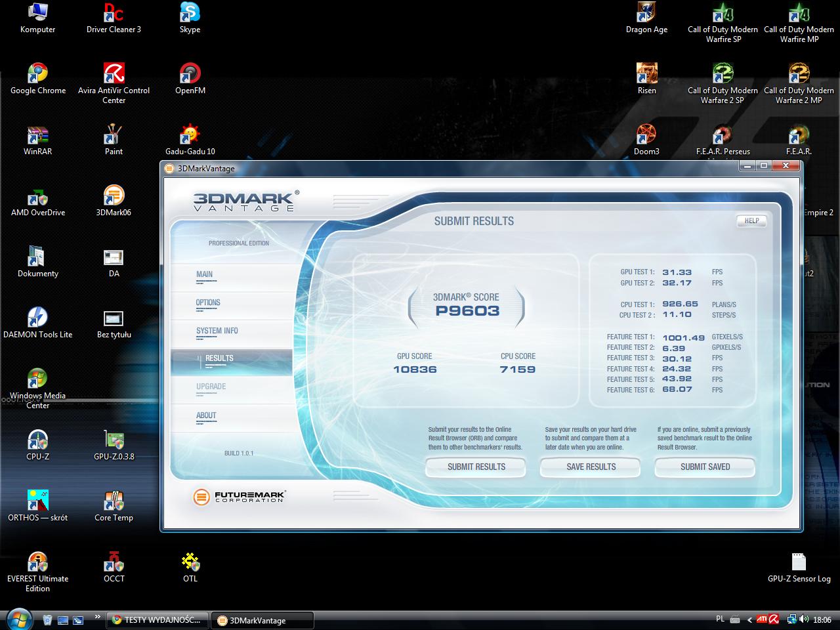Viewport: 840px width, 630px height.
Task: Open HELP in 3DMark Vantage
Action: tap(751, 221)
